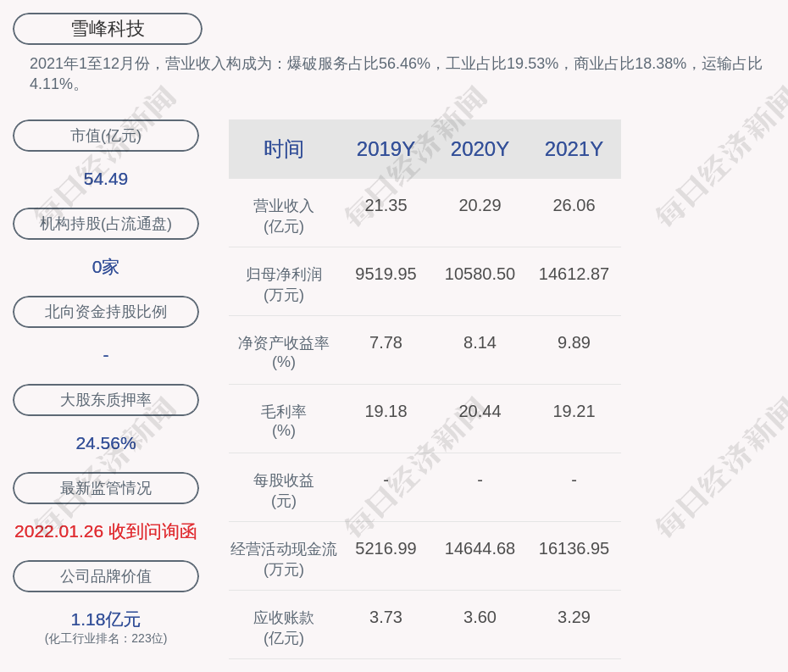788x672 pixels.
Task: Select revenue value 26.06
Action: point(574,206)
